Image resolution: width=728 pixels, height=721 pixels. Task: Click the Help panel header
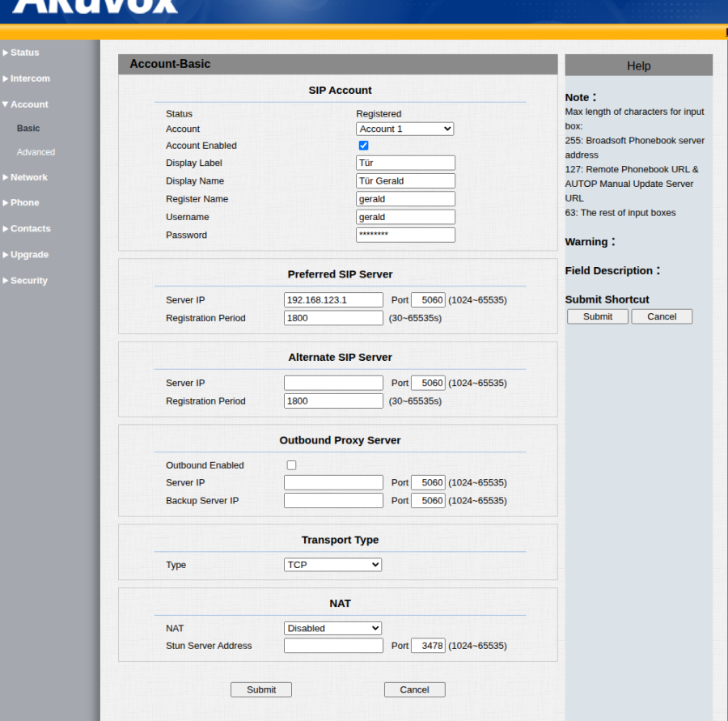pos(638,66)
